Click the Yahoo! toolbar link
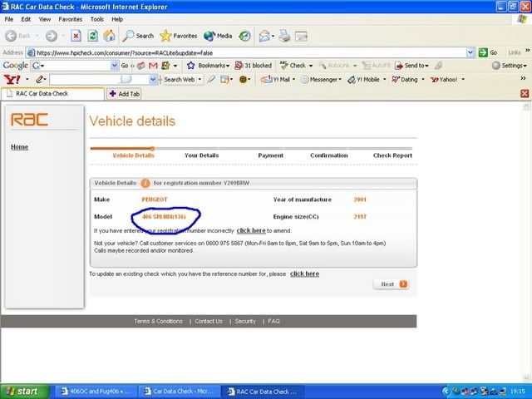 click(444, 80)
